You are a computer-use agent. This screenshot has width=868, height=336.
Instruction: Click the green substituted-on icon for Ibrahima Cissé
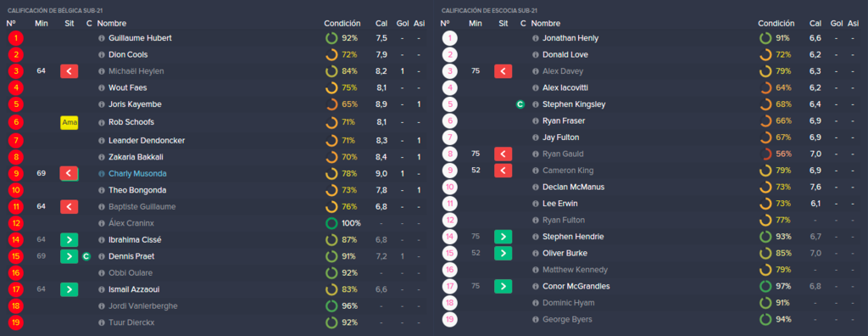[70, 239]
